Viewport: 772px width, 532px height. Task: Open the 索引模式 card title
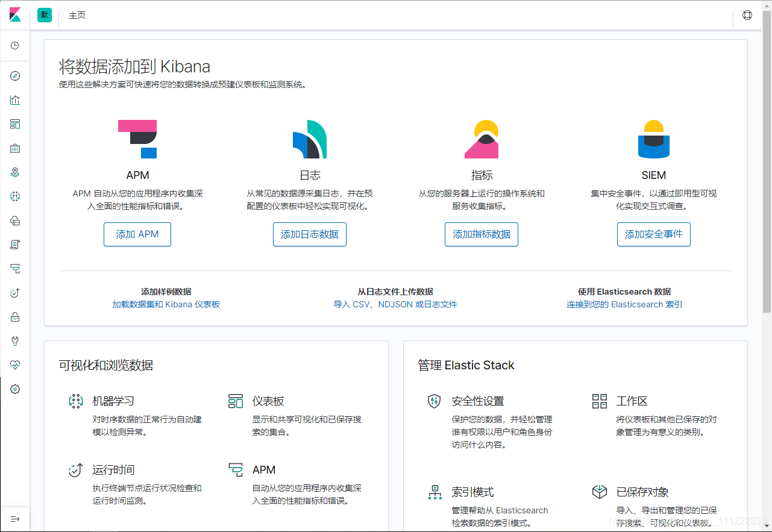(472, 492)
